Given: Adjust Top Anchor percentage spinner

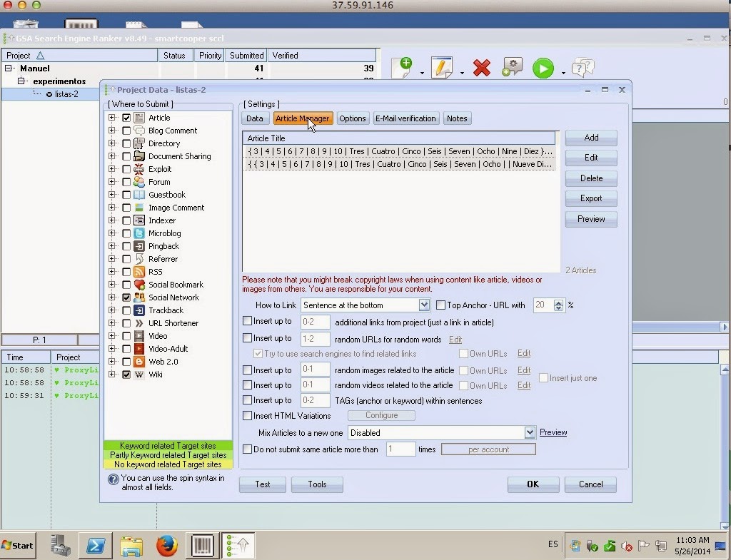Looking at the screenshot, I should click(558, 305).
